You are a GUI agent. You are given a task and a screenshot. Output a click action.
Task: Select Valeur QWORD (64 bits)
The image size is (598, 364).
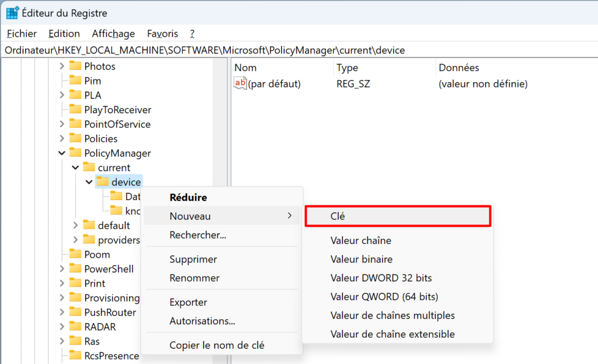[x=398, y=296]
